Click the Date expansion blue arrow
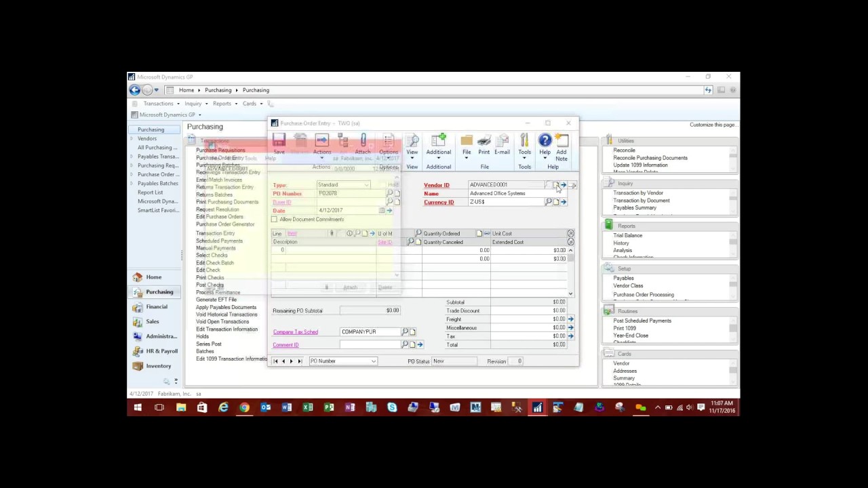 coord(389,211)
